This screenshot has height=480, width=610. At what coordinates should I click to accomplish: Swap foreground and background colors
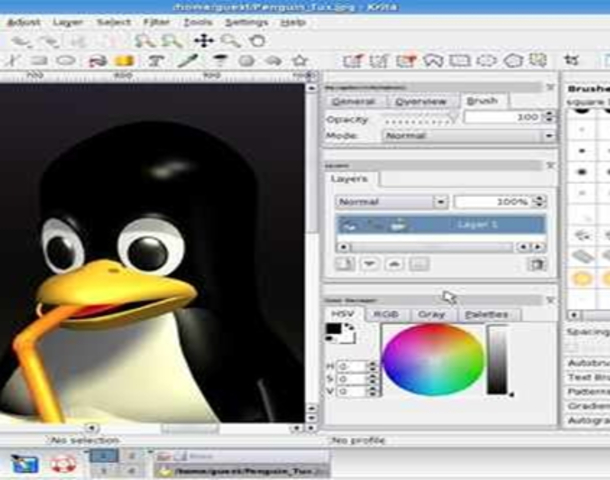point(350,328)
